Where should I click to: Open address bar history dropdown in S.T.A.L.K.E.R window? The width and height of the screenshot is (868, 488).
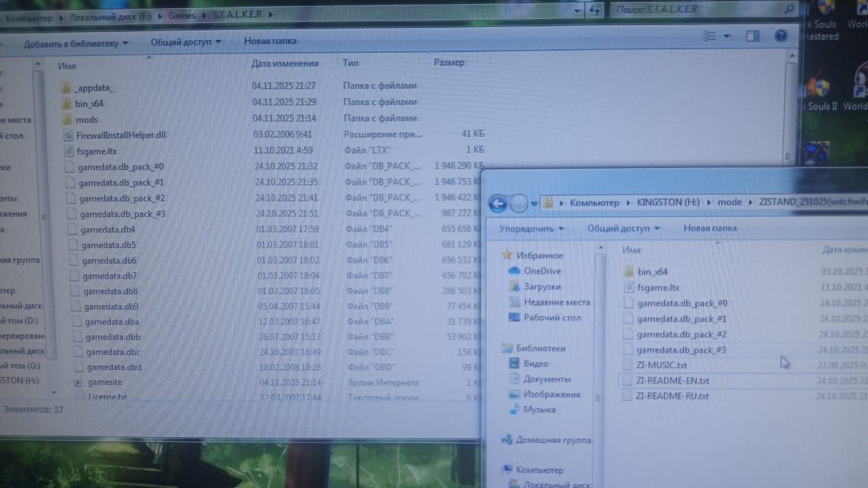pyautogui.click(x=577, y=11)
